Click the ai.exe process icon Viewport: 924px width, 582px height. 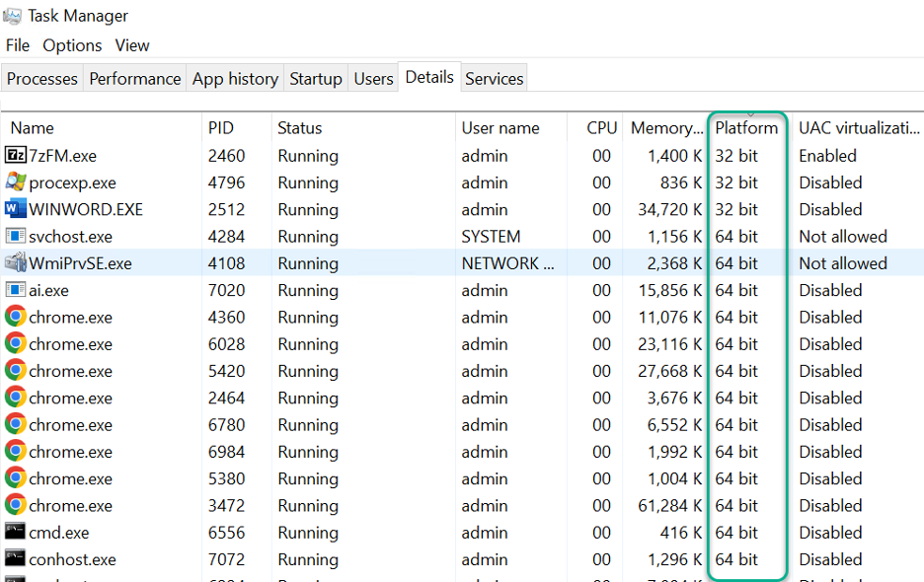point(16,290)
